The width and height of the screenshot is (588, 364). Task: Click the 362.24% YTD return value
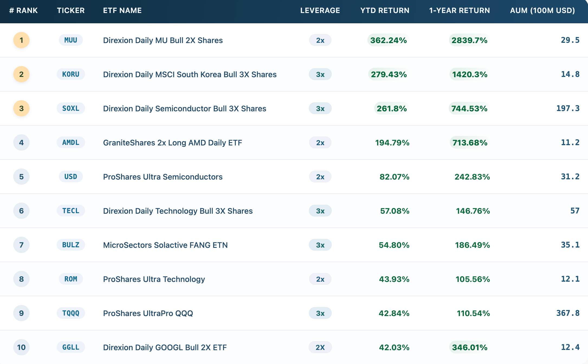(388, 40)
